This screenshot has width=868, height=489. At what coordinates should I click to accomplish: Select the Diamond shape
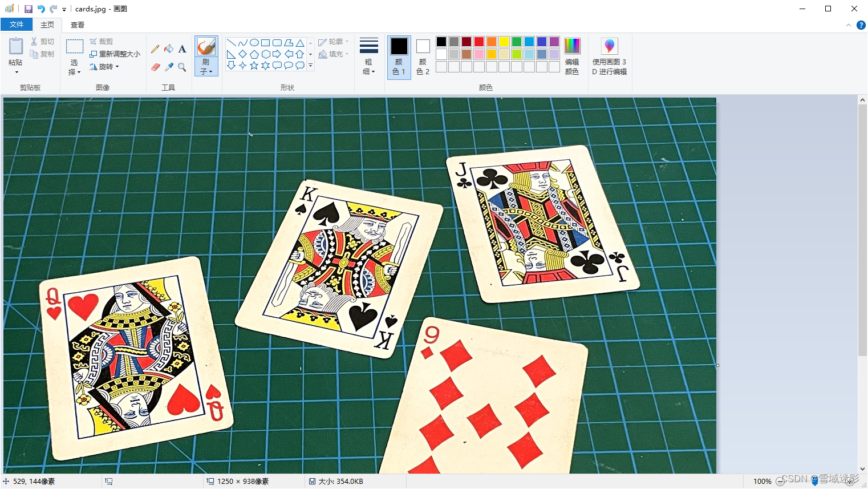tap(242, 54)
